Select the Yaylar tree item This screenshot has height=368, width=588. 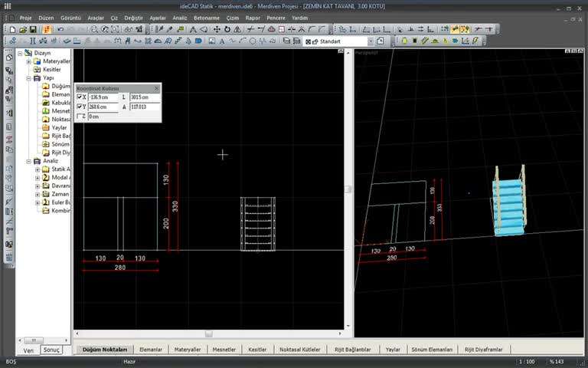click(59, 128)
